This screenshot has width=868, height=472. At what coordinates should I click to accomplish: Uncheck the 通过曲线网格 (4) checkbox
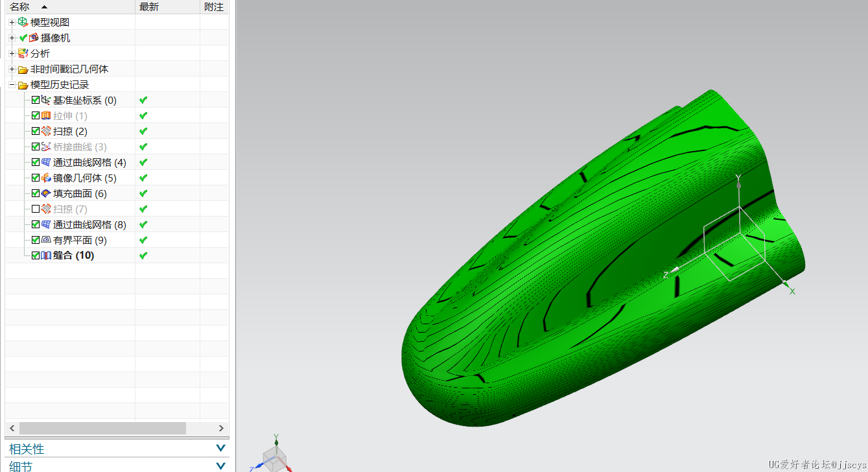click(36, 162)
